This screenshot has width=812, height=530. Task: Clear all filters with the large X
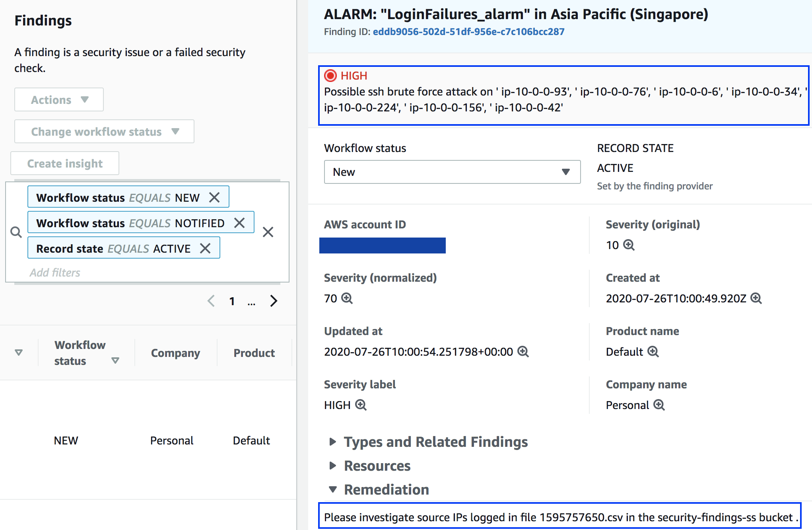(x=268, y=232)
